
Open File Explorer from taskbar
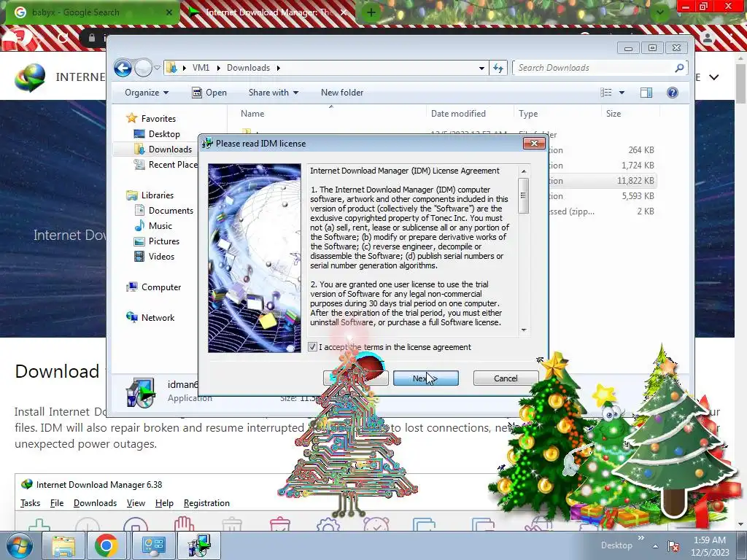[63, 545]
